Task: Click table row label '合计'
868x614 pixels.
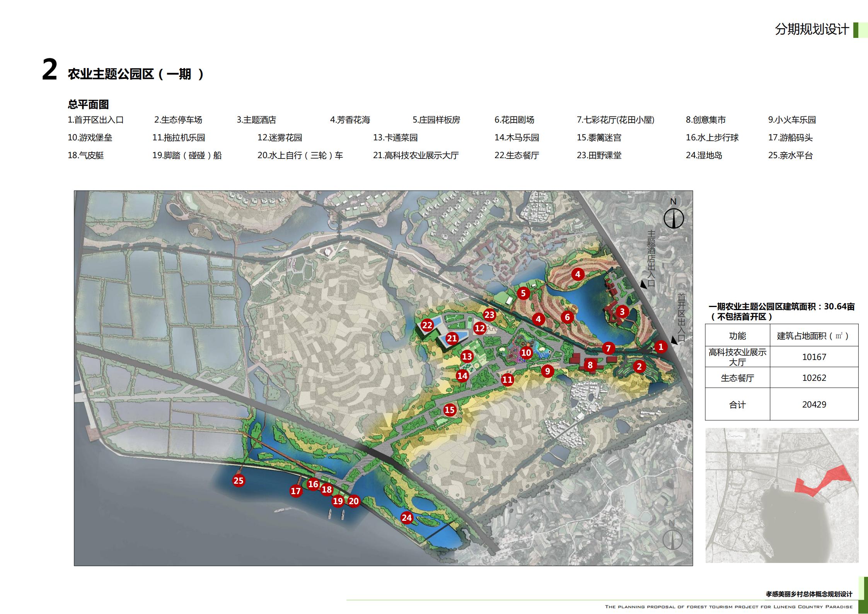Action: point(737,405)
